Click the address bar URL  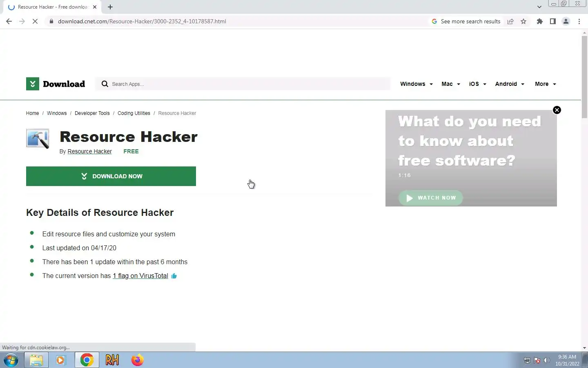point(142,21)
